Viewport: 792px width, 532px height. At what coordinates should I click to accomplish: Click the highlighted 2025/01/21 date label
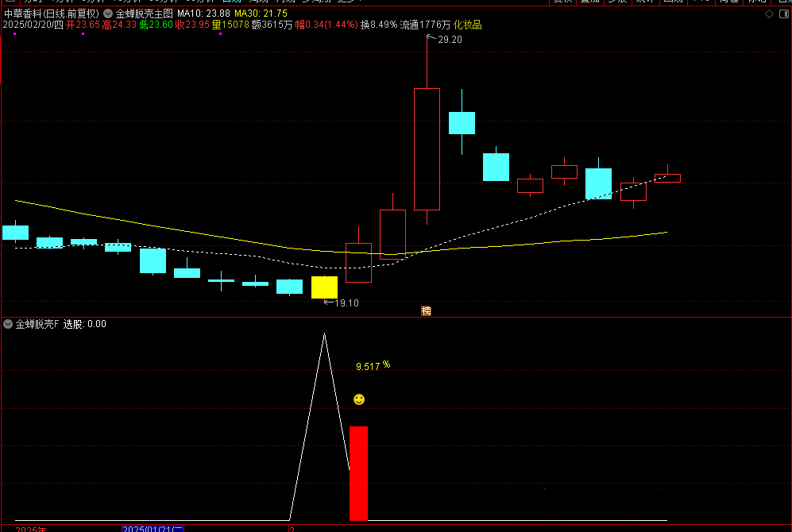tap(153, 528)
